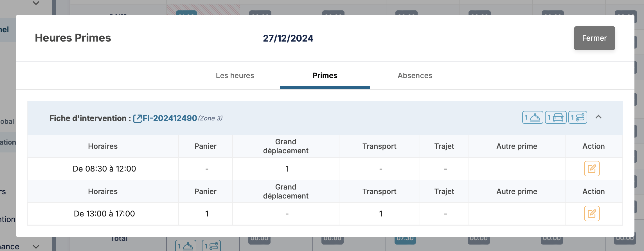This screenshot has width=644, height=251.
Task: Toggle the top-left sidebar chevron
Action: tap(36, 3)
